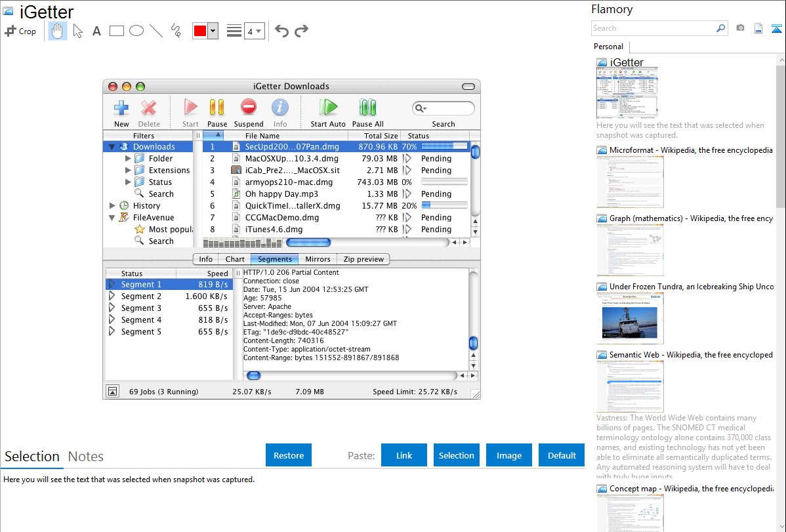Collapse the Downloads filter tree item
786x532 pixels.
pyautogui.click(x=112, y=147)
